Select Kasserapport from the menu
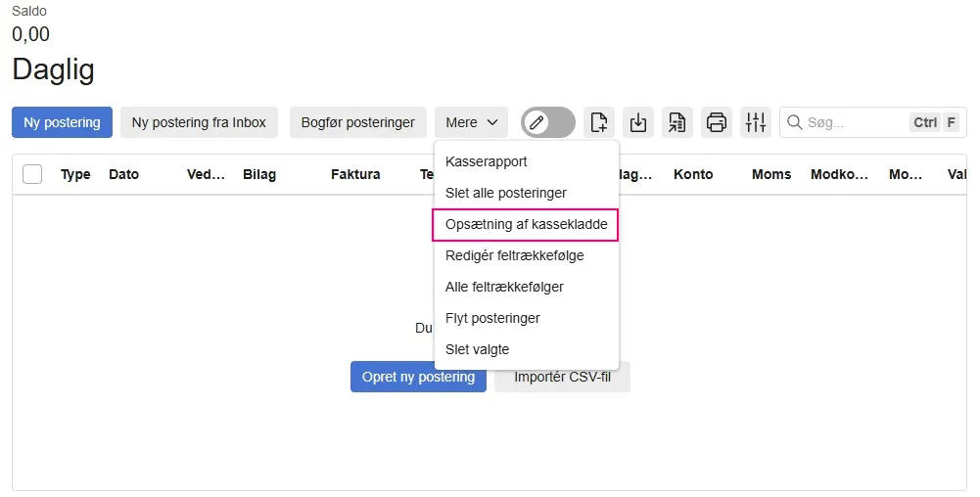The width and height of the screenshot is (980, 497). (486, 161)
